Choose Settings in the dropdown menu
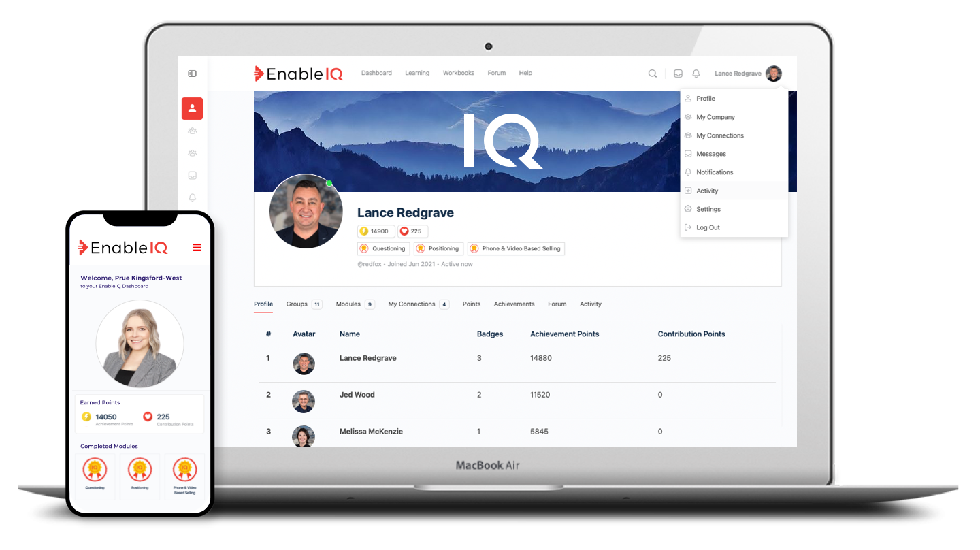This screenshot has height=550, width=980. click(x=708, y=209)
